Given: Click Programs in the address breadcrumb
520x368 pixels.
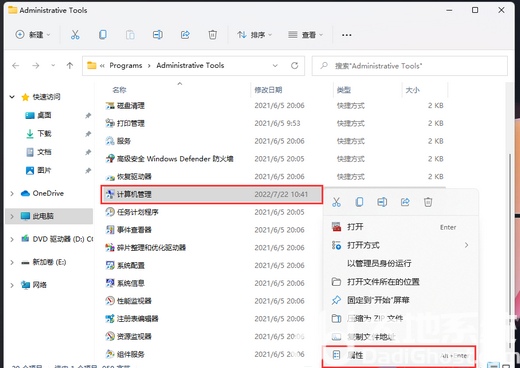Looking at the screenshot, I should (126, 65).
